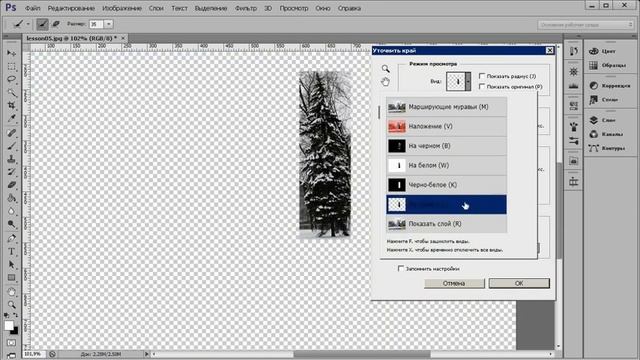Open the Вид view mode dropdown arrow
The image size is (640, 360).
(x=468, y=81)
